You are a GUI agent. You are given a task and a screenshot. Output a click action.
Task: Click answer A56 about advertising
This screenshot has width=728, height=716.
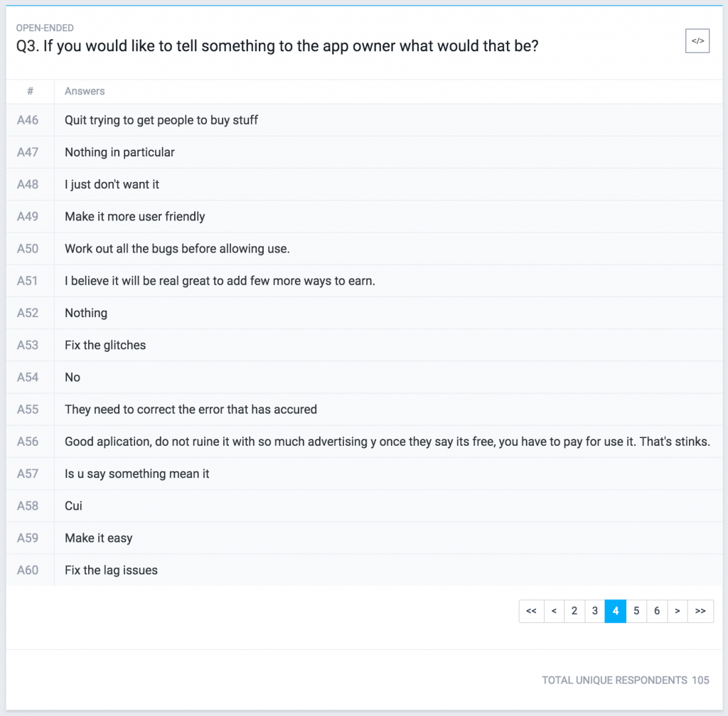[x=387, y=442]
